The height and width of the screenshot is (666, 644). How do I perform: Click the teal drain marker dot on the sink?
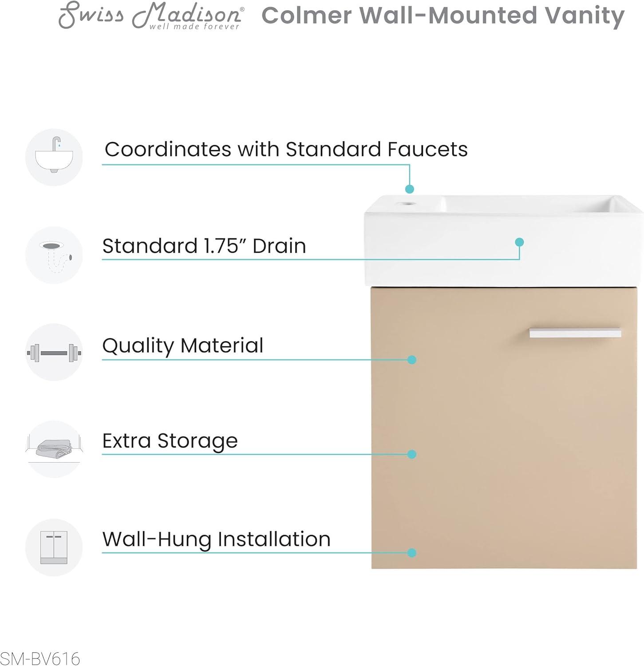click(x=520, y=242)
